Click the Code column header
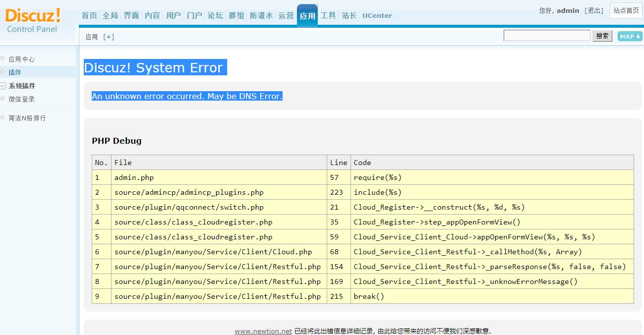Viewport: 644px width, 335px height. 492,163
